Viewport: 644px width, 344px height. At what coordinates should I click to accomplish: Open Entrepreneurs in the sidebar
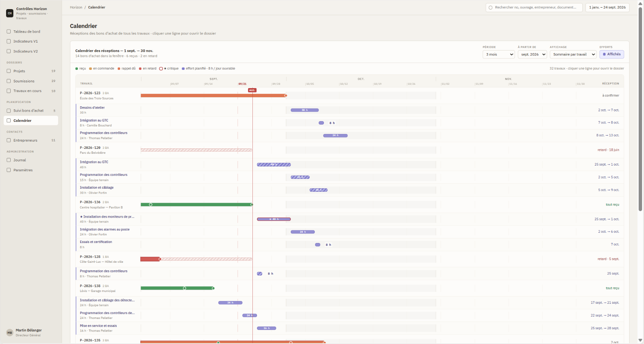point(31,140)
